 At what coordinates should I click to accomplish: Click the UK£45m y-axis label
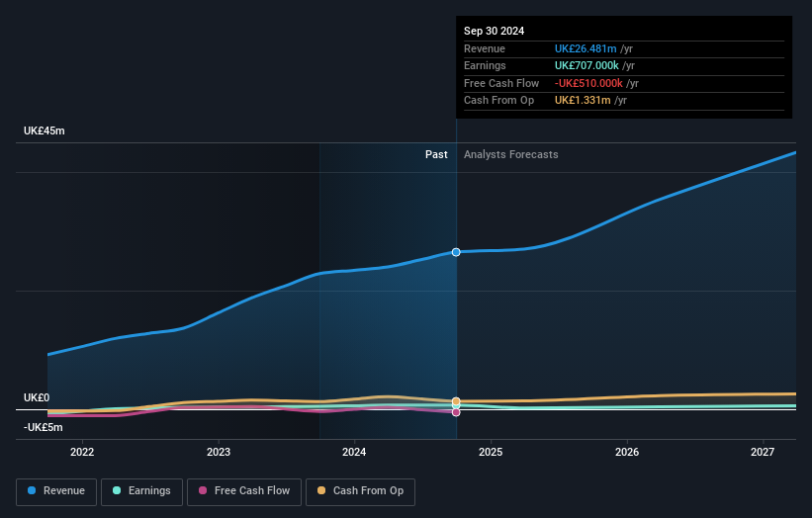point(45,130)
